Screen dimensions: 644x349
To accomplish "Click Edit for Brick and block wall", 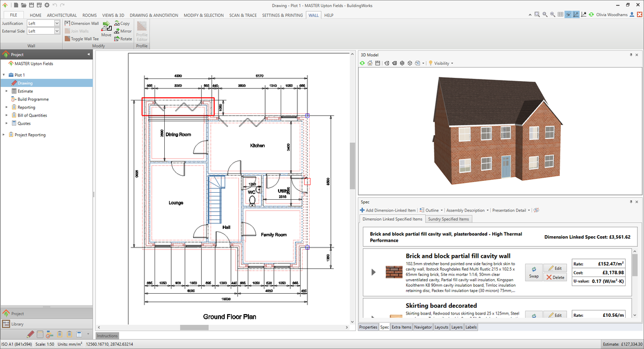I will pyautogui.click(x=555, y=268).
